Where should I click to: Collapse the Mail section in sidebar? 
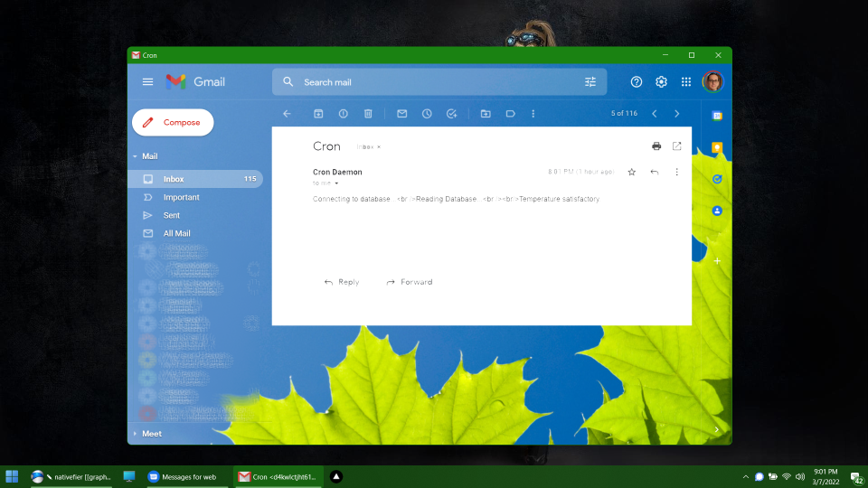point(135,156)
